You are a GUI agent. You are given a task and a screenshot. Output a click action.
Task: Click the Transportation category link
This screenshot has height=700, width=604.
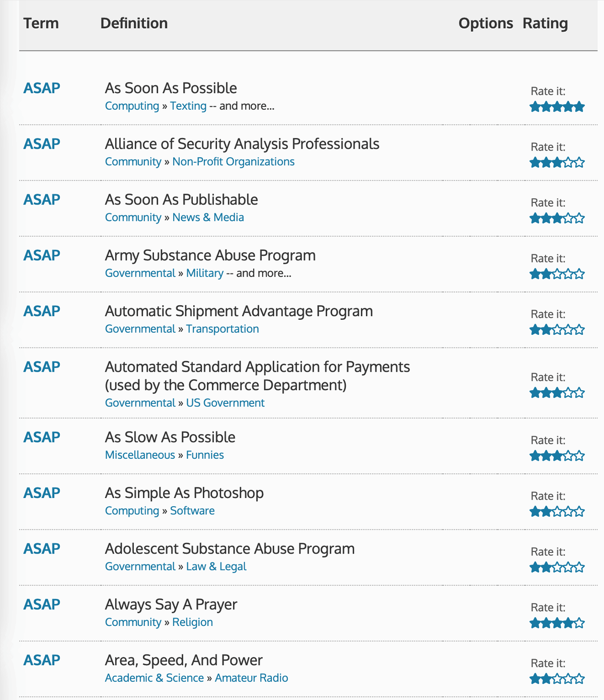click(222, 329)
